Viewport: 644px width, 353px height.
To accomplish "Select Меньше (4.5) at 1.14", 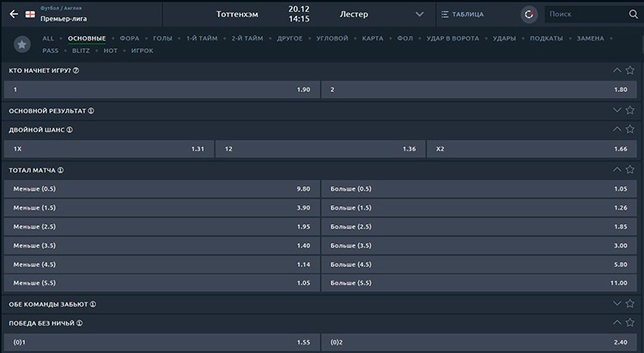I will tap(161, 265).
